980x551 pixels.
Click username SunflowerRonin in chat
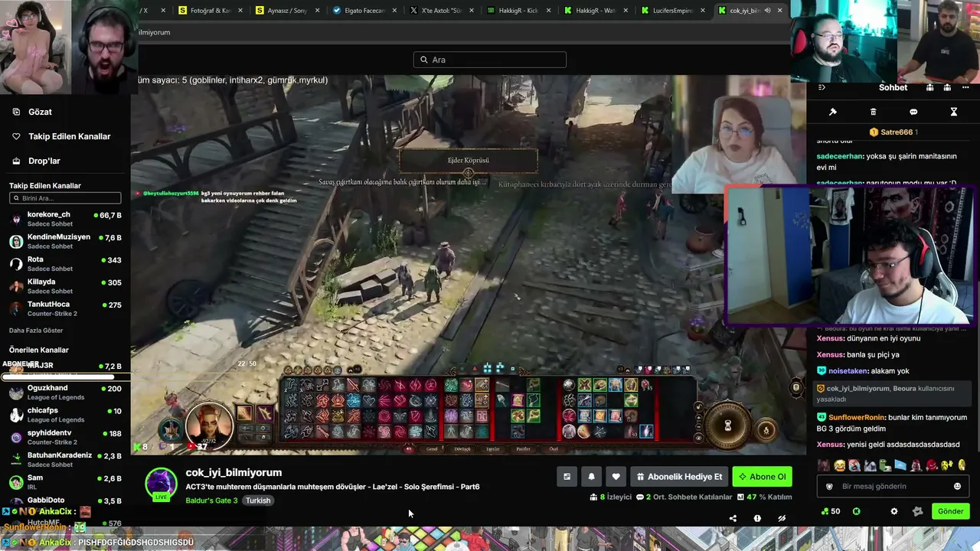pos(856,417)
